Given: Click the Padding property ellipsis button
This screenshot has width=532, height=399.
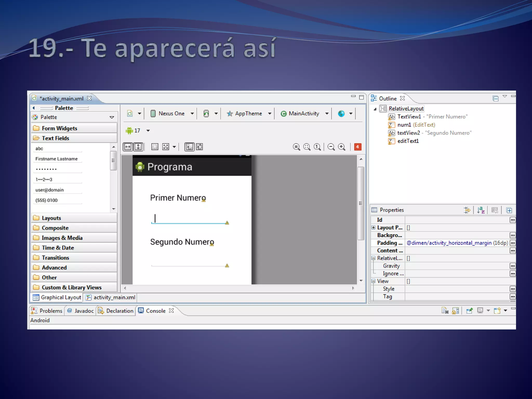Looking at the screenshot, I should [x=513, y=243].
